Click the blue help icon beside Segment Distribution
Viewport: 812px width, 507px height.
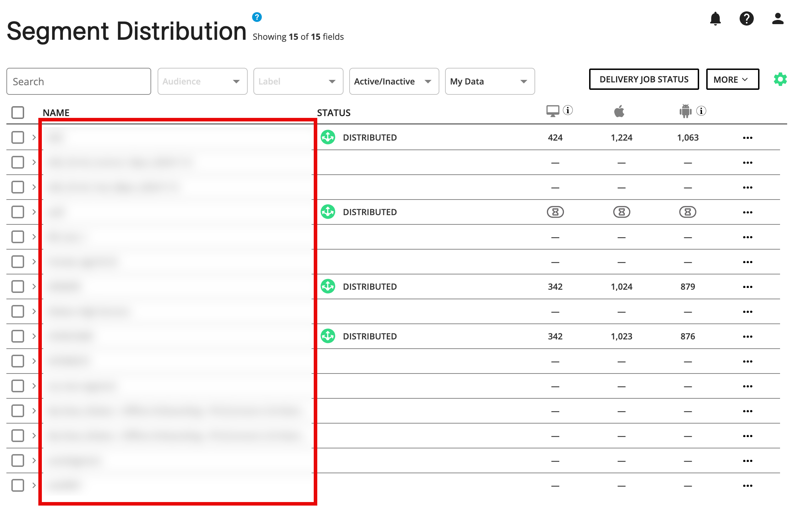[x=257, y=17]
